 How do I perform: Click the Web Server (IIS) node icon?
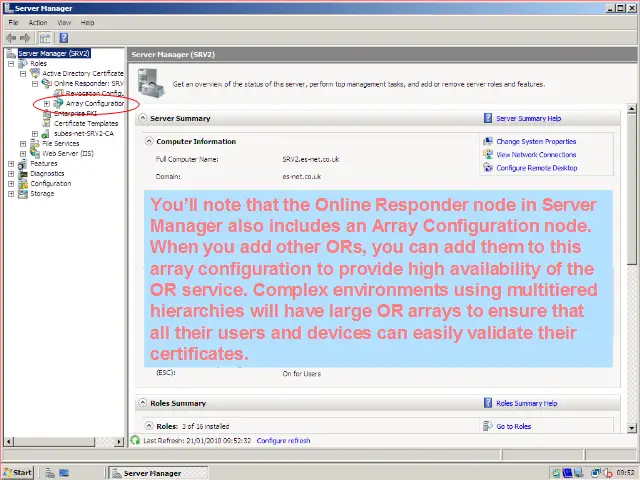point(35,153)
